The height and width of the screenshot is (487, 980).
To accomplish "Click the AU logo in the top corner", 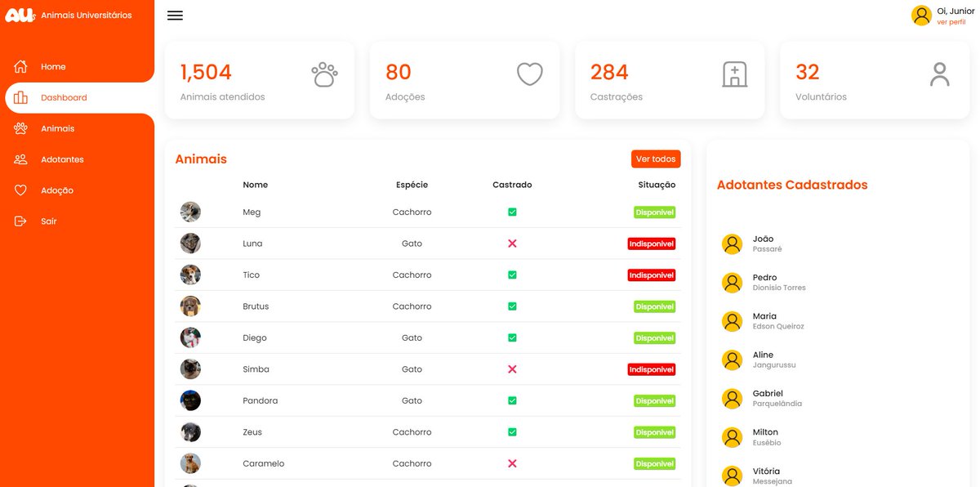I will coord(20,14).
